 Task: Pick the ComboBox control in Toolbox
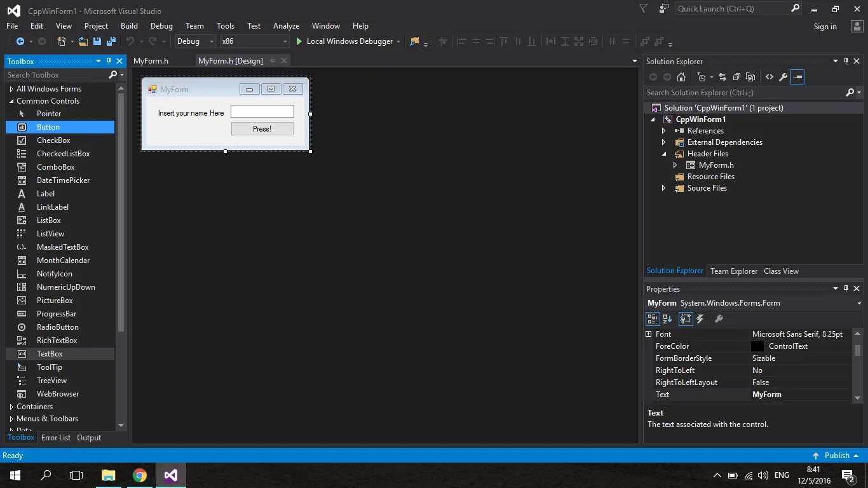tap(60, 167)
